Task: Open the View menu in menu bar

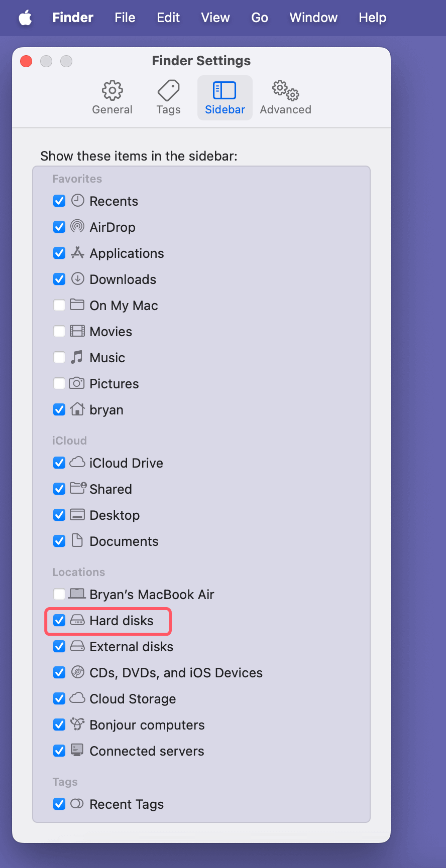Action: pos(215,18)
